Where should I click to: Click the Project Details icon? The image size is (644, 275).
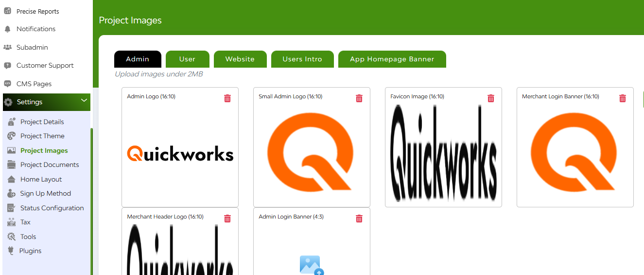[x=12, y=122]
